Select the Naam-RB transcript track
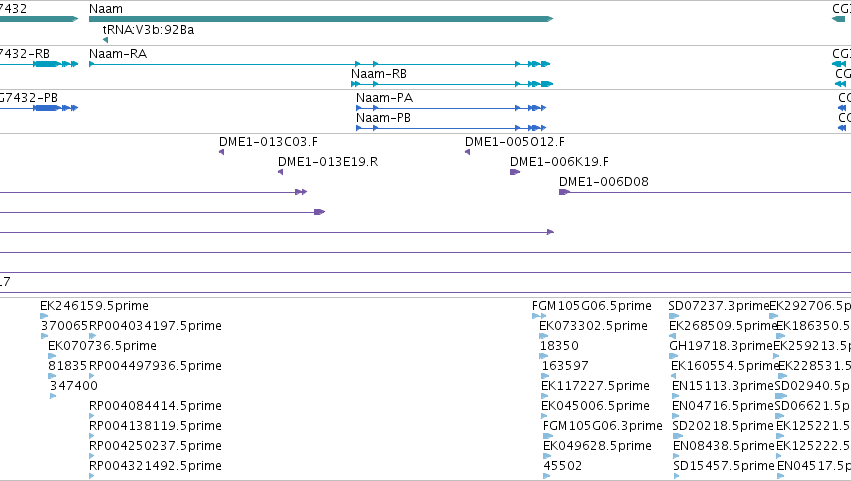Screen dimensions: 851x481 point(452,84)
